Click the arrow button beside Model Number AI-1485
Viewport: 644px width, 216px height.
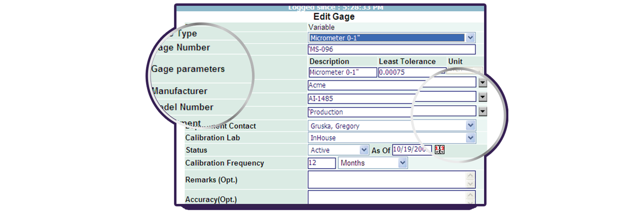pos(483,97)
